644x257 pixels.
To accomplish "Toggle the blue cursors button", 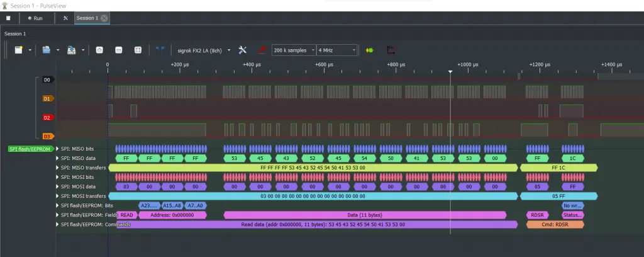I will (x=159, y=50).
